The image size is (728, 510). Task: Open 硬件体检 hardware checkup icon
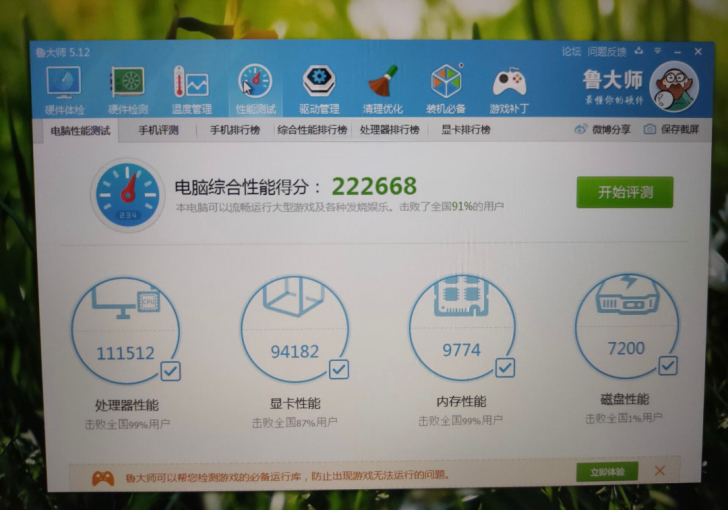point(64,82)
